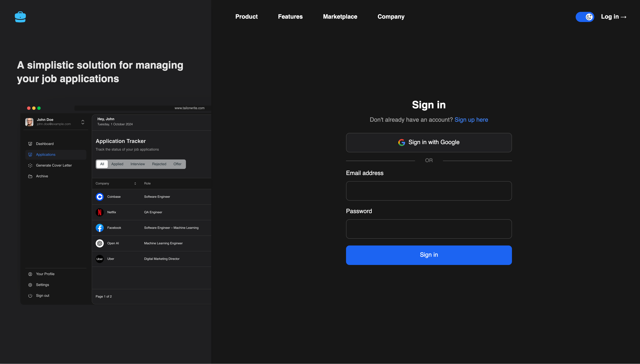Click the TailorWrite briefcase logo

coord(20,17)
